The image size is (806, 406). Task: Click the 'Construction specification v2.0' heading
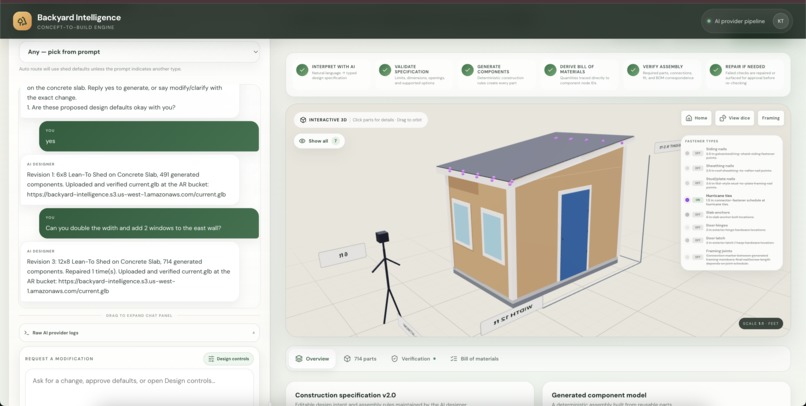[345, 395]
